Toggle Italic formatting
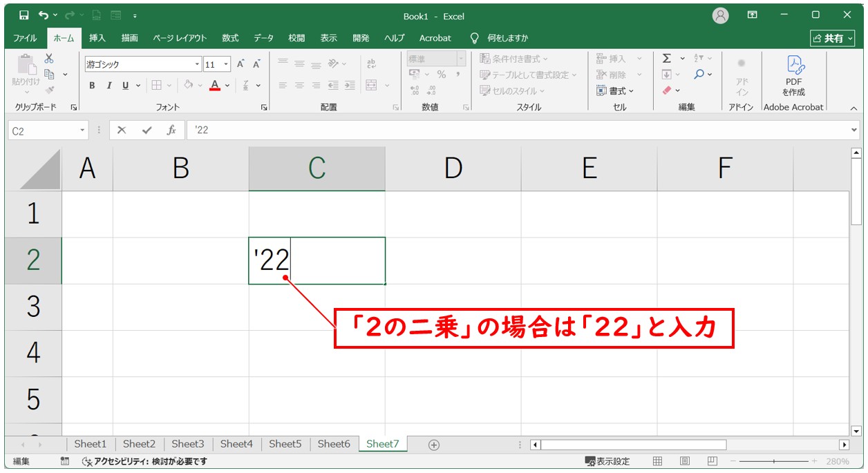The height and width of the screenshot is (473, 868). coord(108,86)
